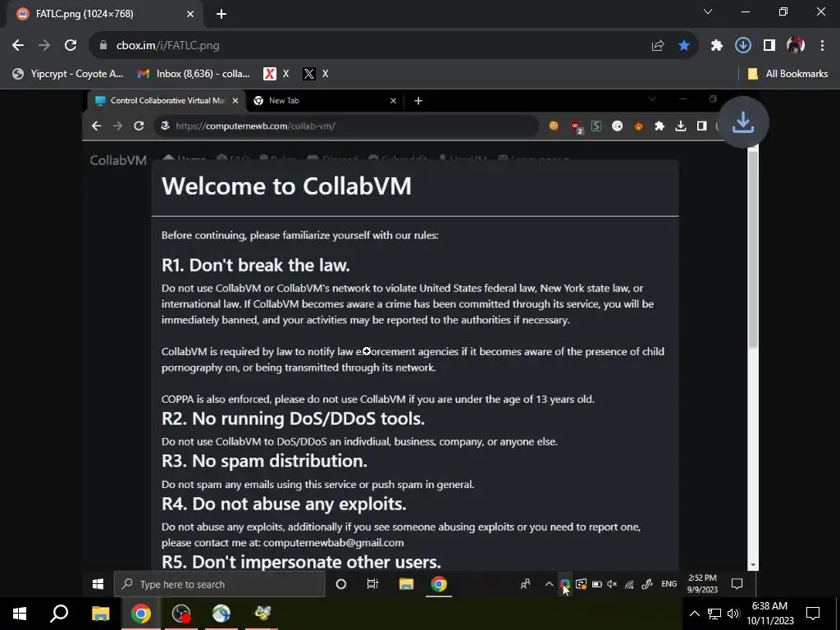Click the inner browser's plus new-tab button

click(x=418, y=101)
